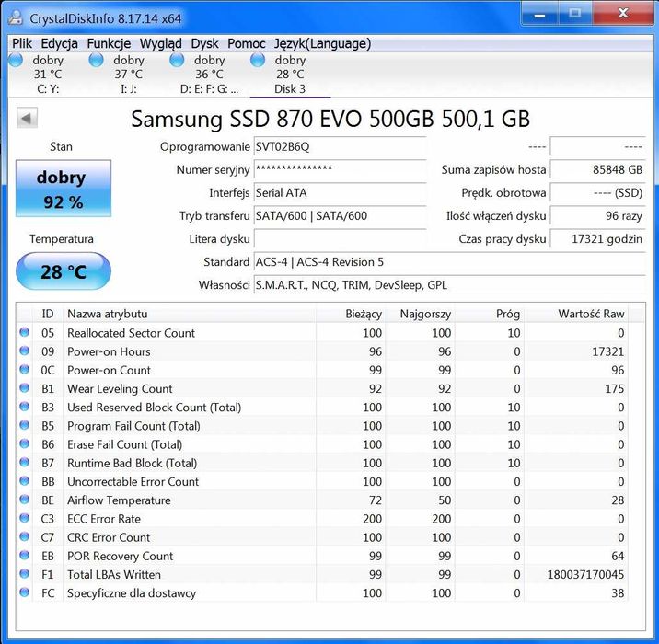Click the CrystalDiskInfo title bar icon
The height and width of the screenshot is (644, 659).
[x=16, y=17]
